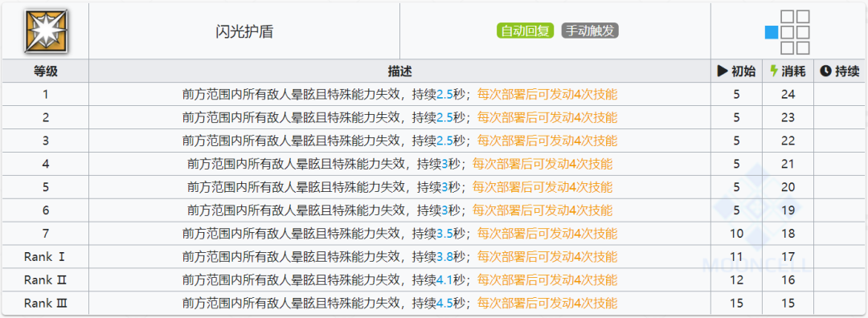Select the Rank Ⅱ row label
This screenshot has width=868, height=318.
point(45,280)
